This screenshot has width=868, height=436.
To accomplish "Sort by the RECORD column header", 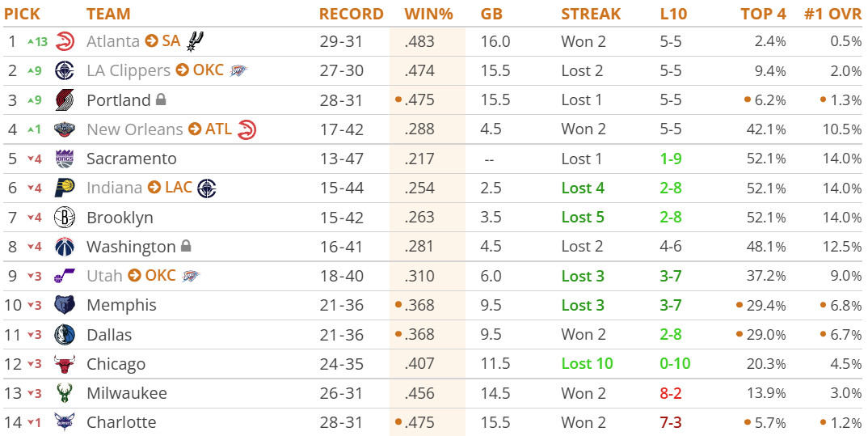I will [x=351, y=14].
